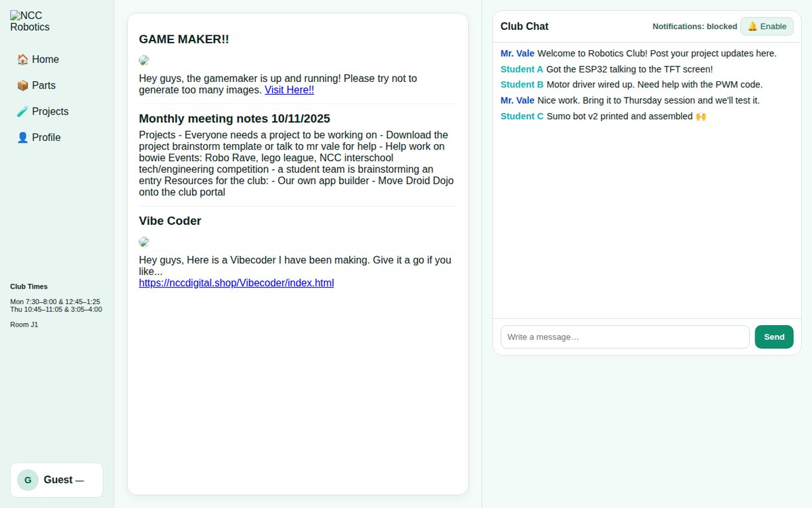This screenshot has height=508, width=812.
Task: Open the Guest user card
Action: [x=57, y=480]
